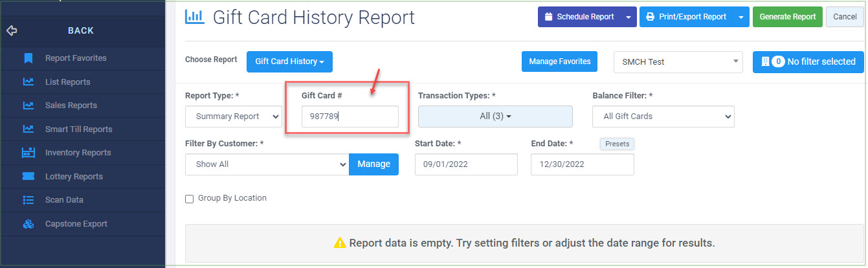Open Capstone Export cubes icon
This screenshot has width=868, height=268.
click(x=28, y=224)
